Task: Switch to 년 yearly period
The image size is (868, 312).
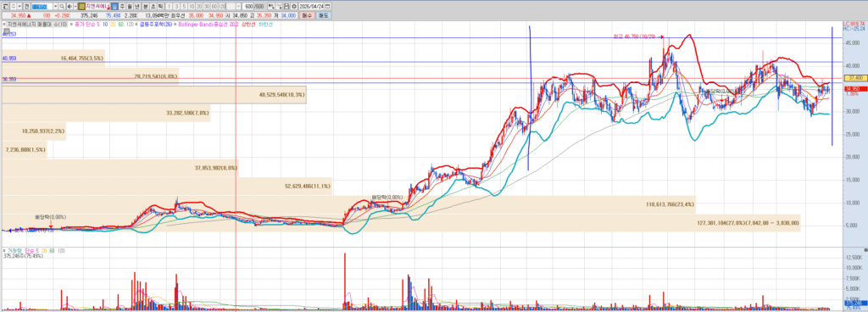Action: 137,6
